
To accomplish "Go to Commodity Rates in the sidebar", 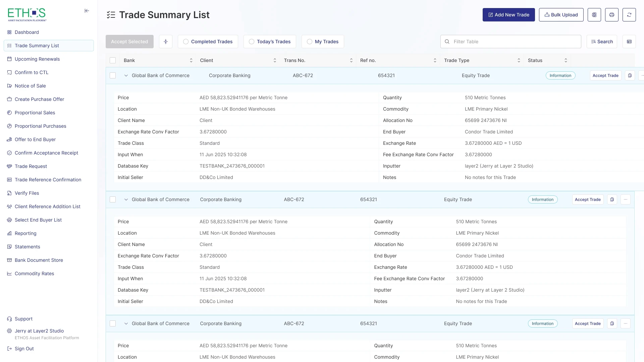I will (34, 274).
